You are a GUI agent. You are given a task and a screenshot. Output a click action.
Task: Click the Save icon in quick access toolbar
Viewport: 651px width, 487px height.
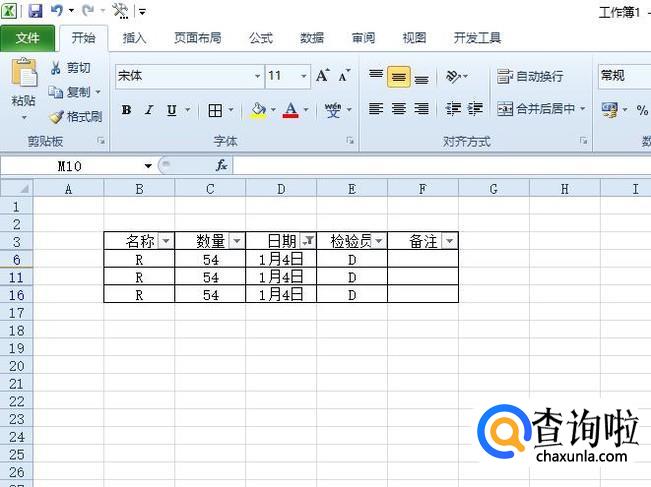pyautogui.click(x=35, y=10)
